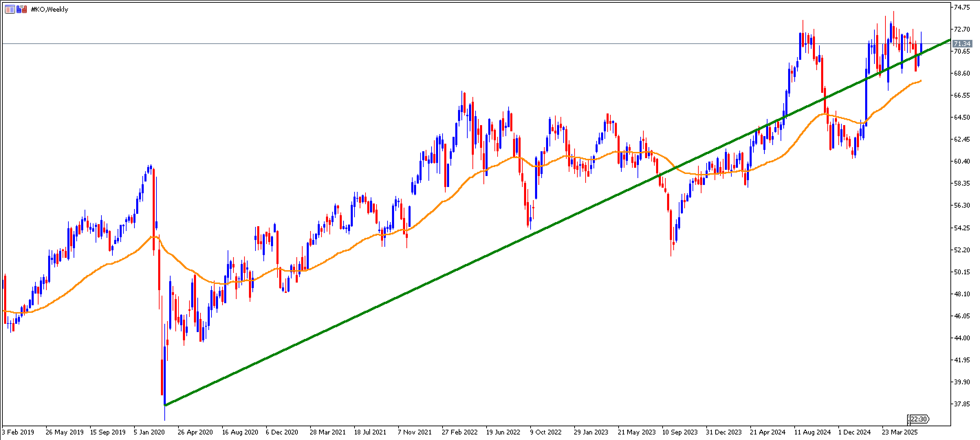
Task: Click the 60.40 price scale label
Action: [962, 161]
